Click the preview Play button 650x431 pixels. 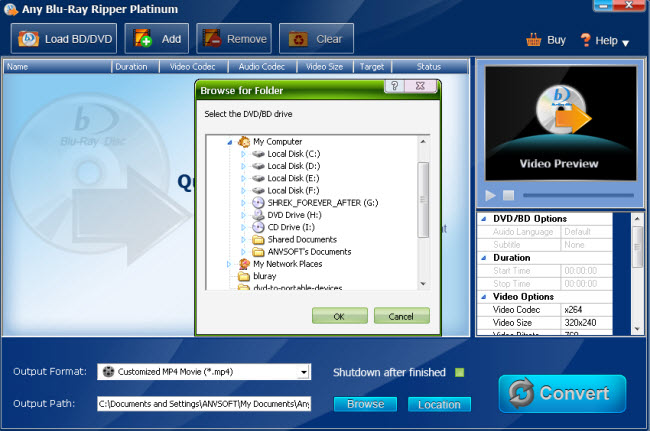[x=490, y=195]
